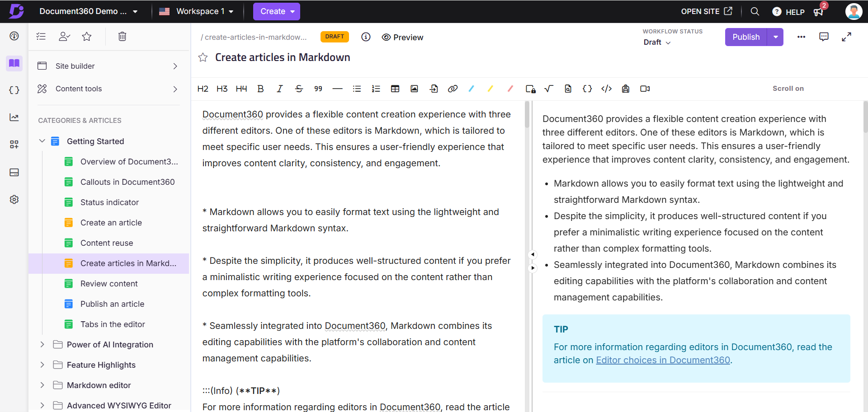Open Publish an article item

[x=112, y=304]
